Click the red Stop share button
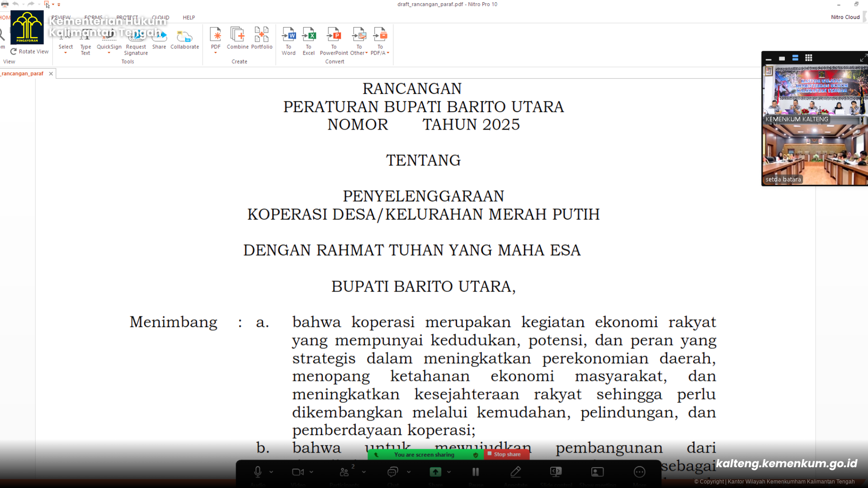The image size is (868, 488). point(506,455)
